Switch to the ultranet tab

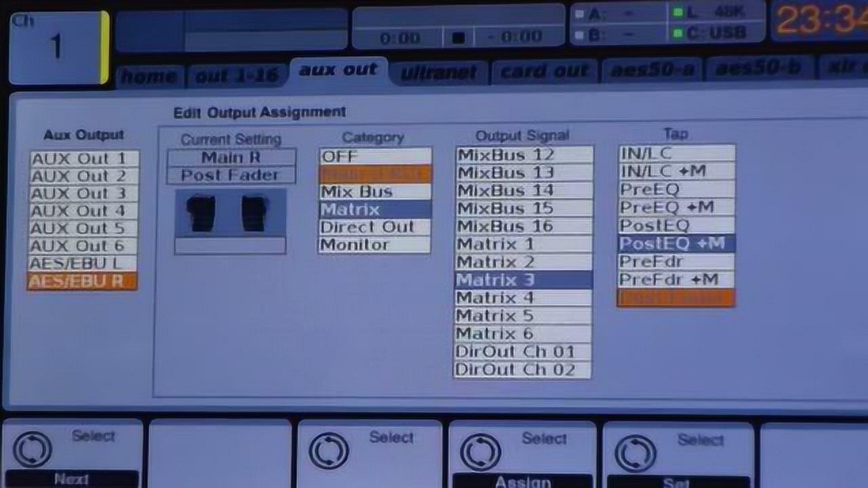pos(438,73)
